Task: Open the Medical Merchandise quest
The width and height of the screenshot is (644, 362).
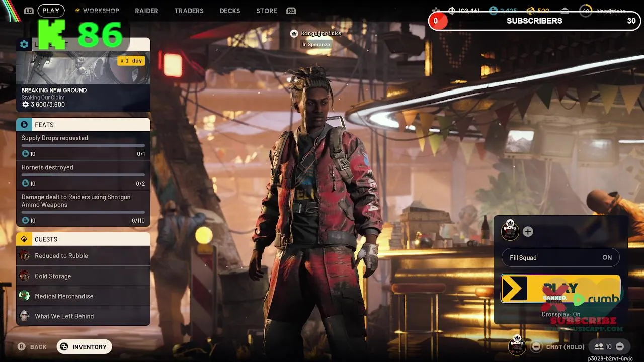Action: tap(83, 296)
